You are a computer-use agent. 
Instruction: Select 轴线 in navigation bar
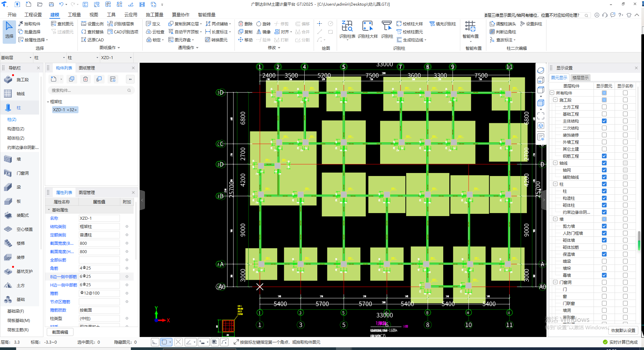click(x=19, y=94)
